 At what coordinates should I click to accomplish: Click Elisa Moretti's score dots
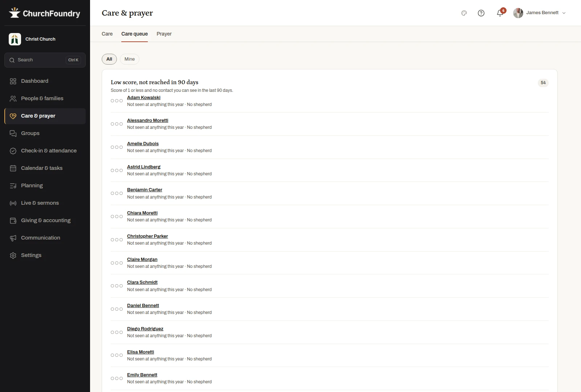(x=117, y=355)
